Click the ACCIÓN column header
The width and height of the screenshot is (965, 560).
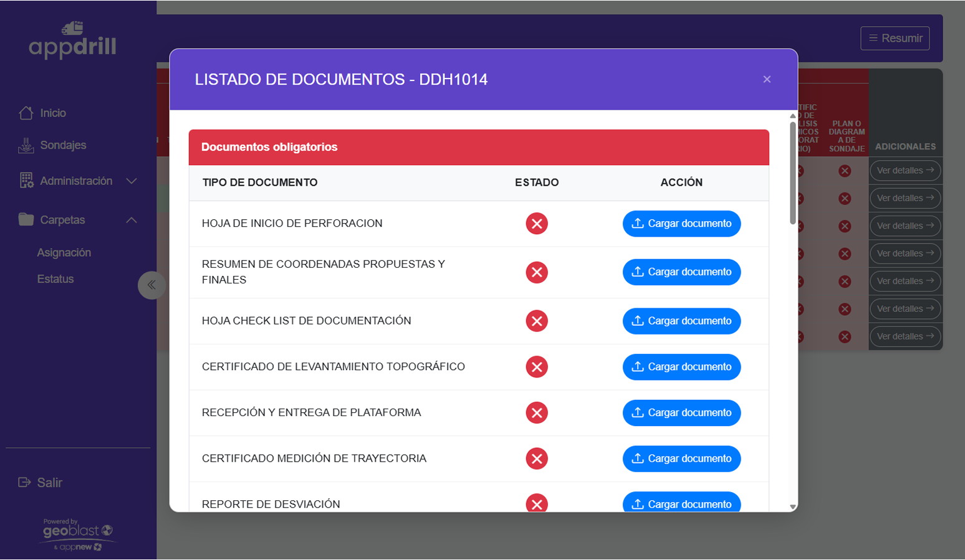tap(681, 183)
